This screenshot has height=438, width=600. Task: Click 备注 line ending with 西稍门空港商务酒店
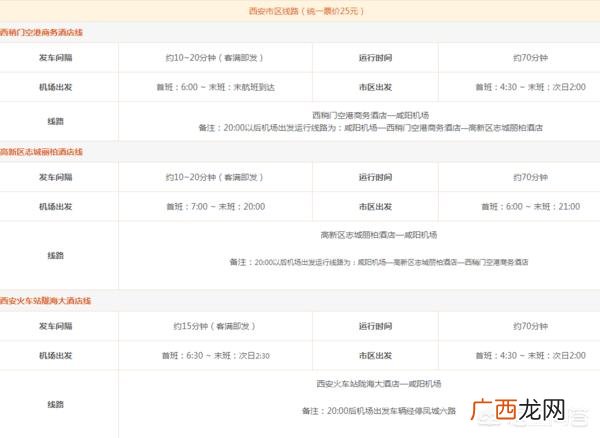click(378, 262)
